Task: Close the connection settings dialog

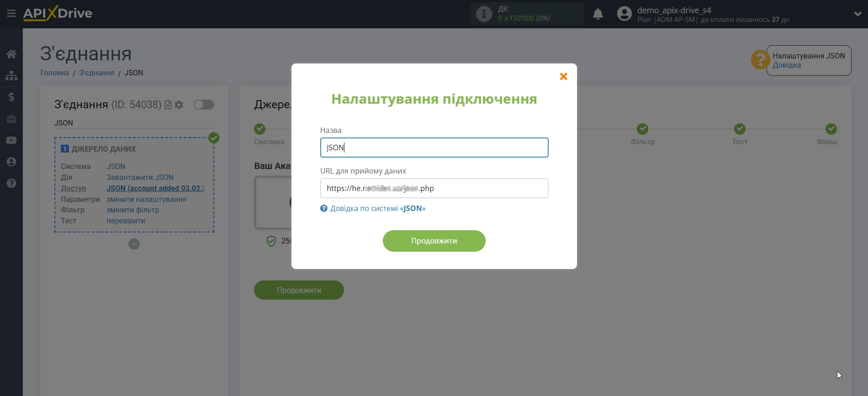Action: [564, 76]
